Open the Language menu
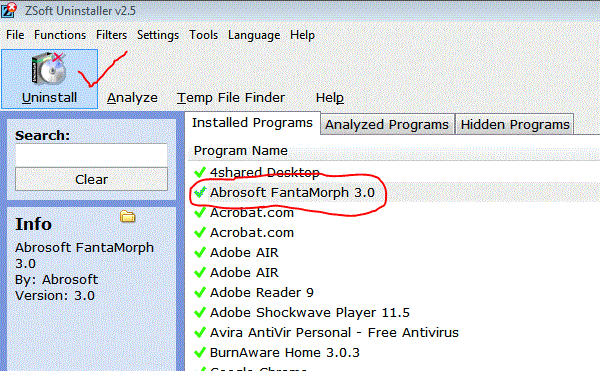Image resolution: width=600 pixels, height=371 pixels. coord(254,35)
